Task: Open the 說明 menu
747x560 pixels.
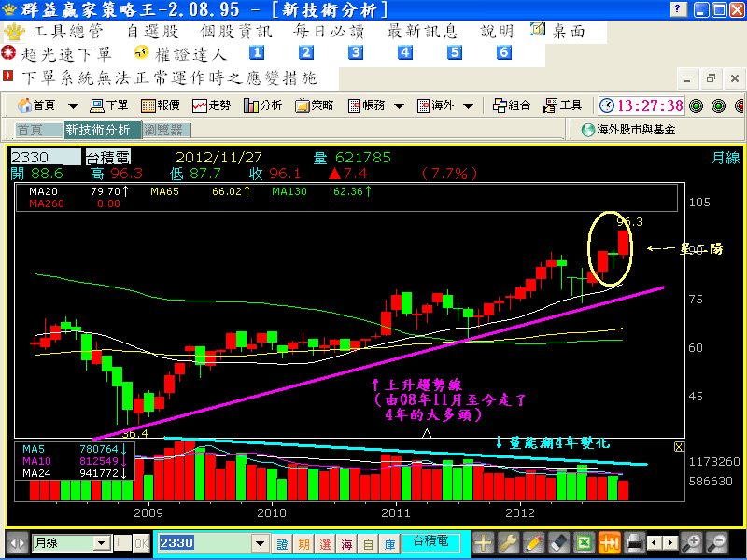Action: click(497, 32)
